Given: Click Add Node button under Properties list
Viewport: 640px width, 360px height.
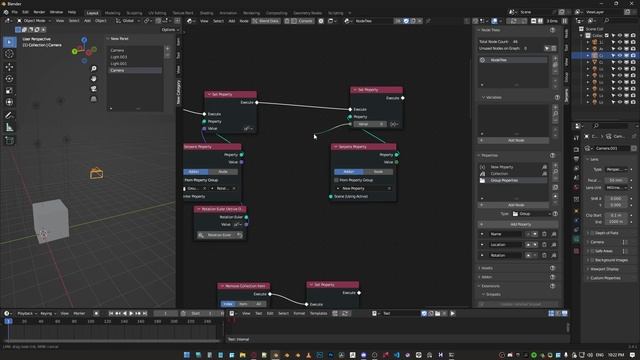Looking at the screenshot, I should click(513, 205).
